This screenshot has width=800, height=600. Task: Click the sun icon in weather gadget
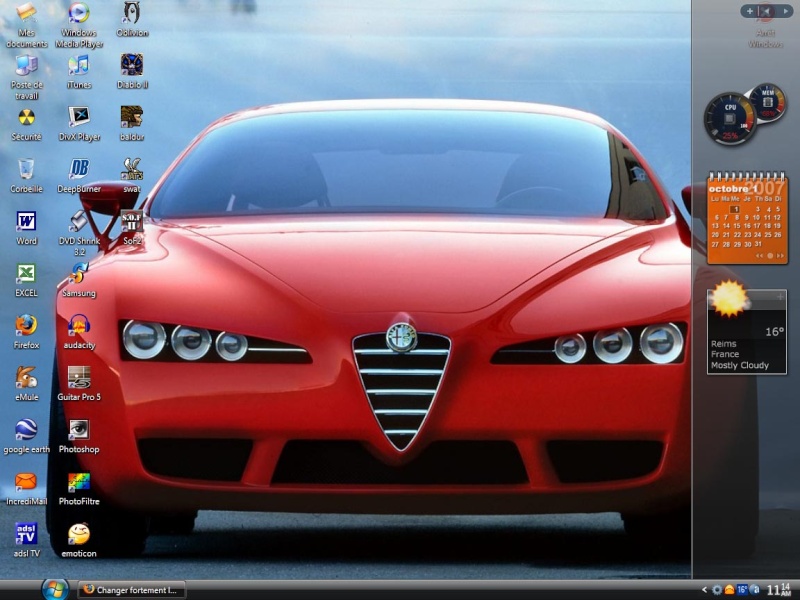point(729,298)
